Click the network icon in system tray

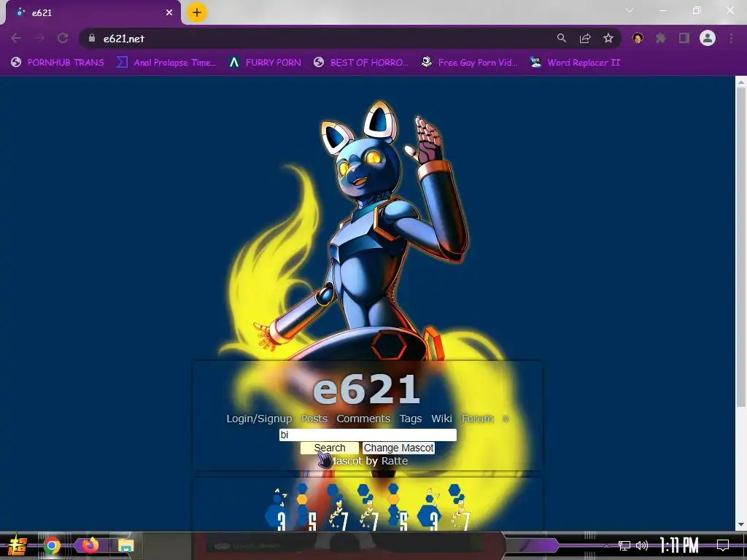pos(624,545)
